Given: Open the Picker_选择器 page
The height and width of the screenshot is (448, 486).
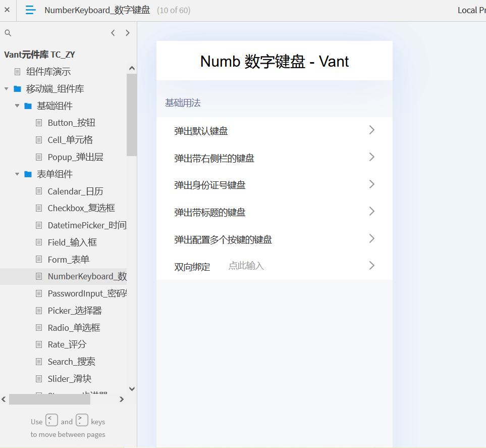Looking at the screenshot, I should click(75, 311).
